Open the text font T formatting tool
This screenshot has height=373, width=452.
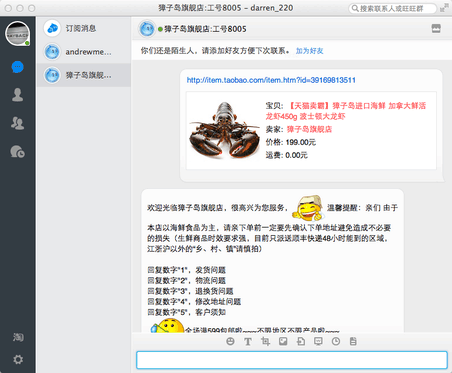(x=248, y=341)
